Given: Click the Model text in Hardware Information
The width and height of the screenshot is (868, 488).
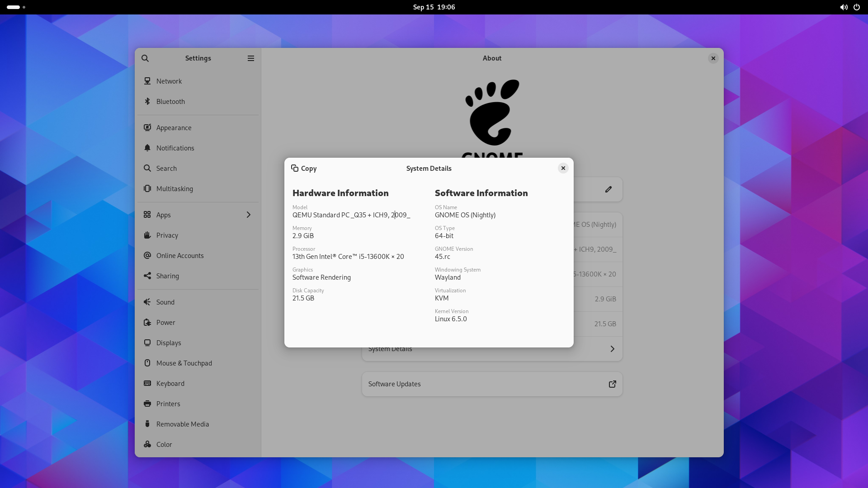Looking at the screenshot, I should 351,215.
